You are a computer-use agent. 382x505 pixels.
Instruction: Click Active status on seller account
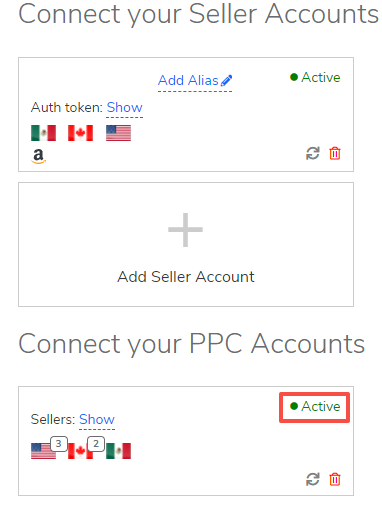(x=315, y=77)
